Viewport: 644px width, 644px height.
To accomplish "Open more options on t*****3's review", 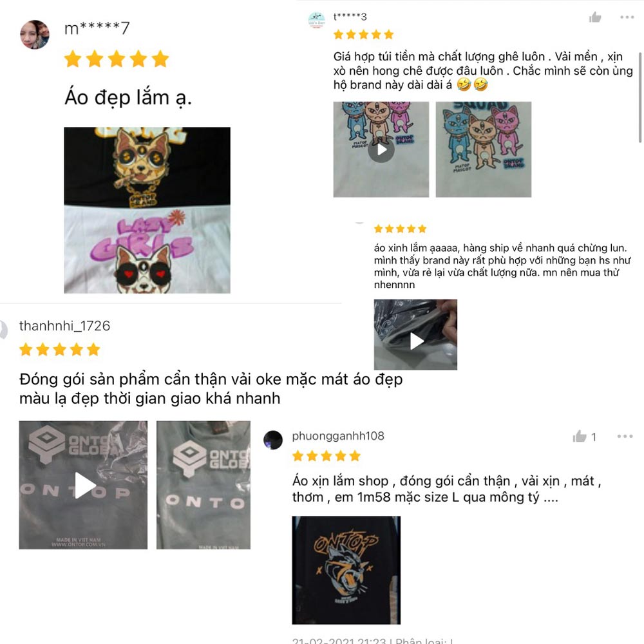I will pyautogui.click(x=627, y=17).
